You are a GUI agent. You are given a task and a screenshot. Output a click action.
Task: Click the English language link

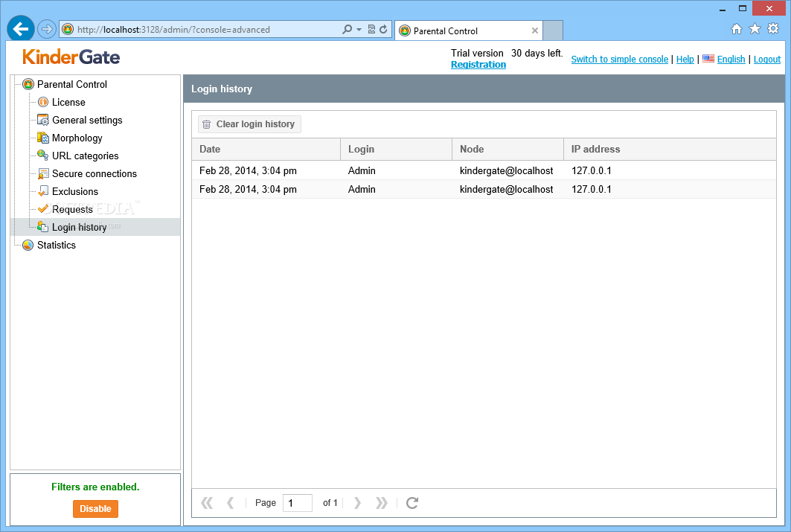[731, 60]
